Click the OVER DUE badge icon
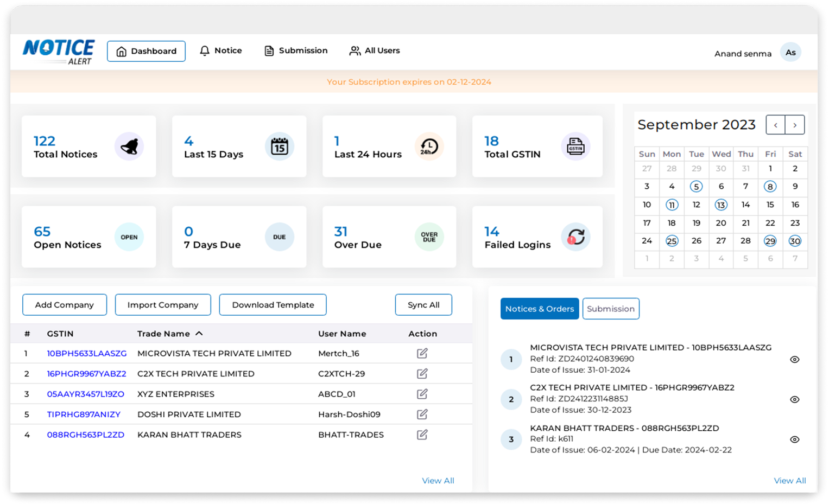The image size is (829, 504). point(429,237)
